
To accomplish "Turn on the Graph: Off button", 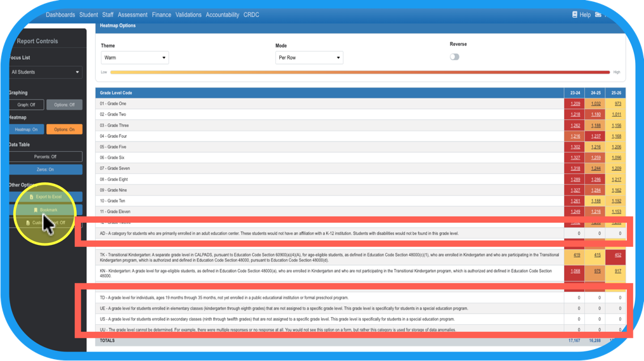I will coord(27,105).
